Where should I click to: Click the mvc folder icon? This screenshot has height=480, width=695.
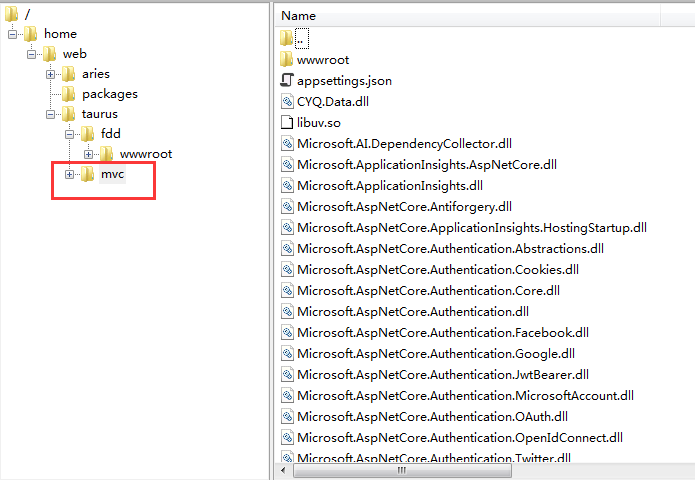point(88,174)
